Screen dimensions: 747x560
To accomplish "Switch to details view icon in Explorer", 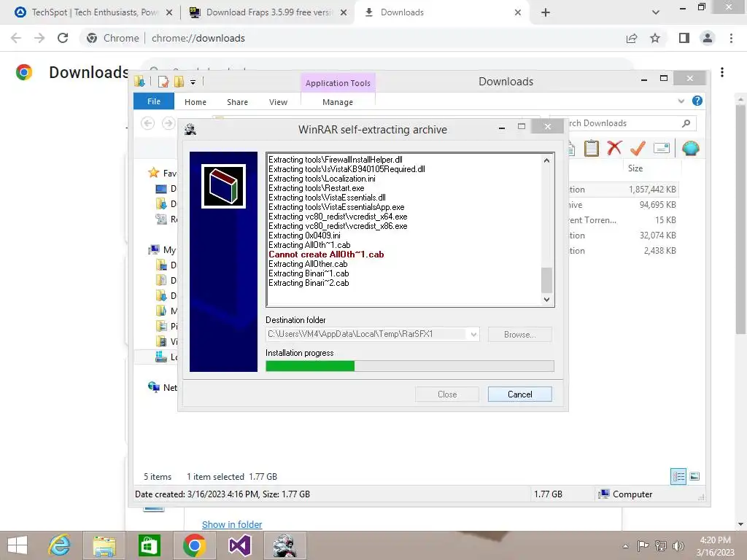I will (x=678, y=476).
